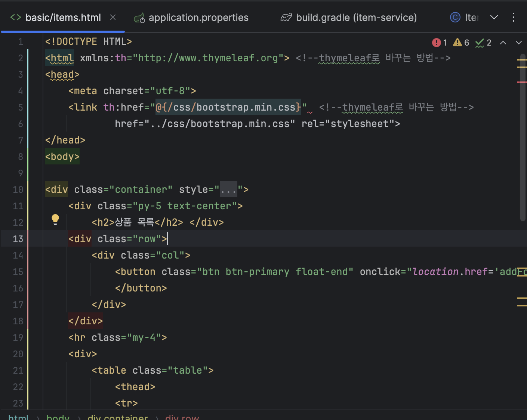Click the closing </div> tag on line 18
Screen dimensions: 527x420
click(86, 321)
